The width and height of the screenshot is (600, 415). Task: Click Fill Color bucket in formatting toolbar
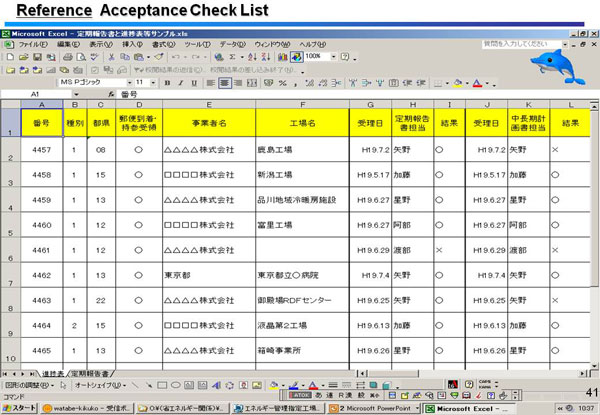[x=458, y=83]
